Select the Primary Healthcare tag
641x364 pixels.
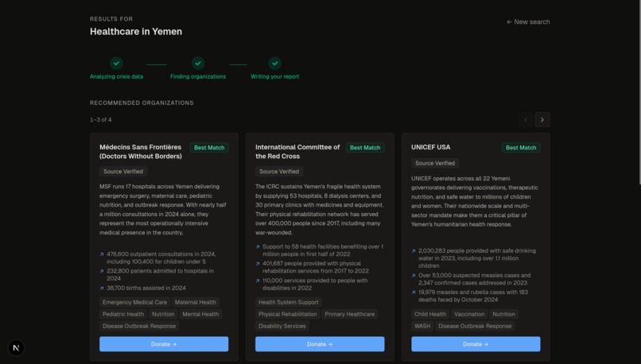[x=349, y=314]
